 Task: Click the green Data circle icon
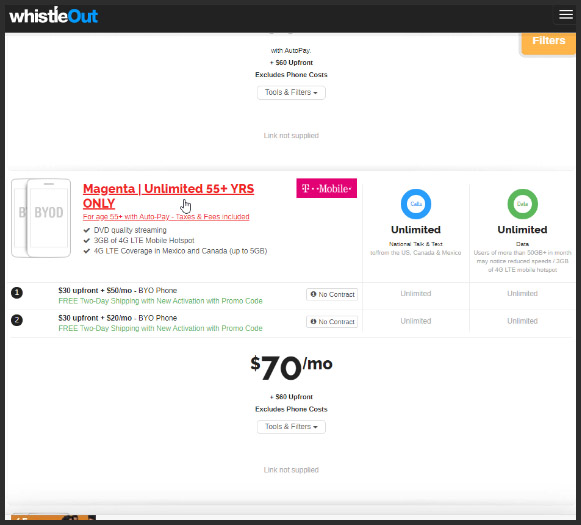pyautogui.click(x=522, y=204)
